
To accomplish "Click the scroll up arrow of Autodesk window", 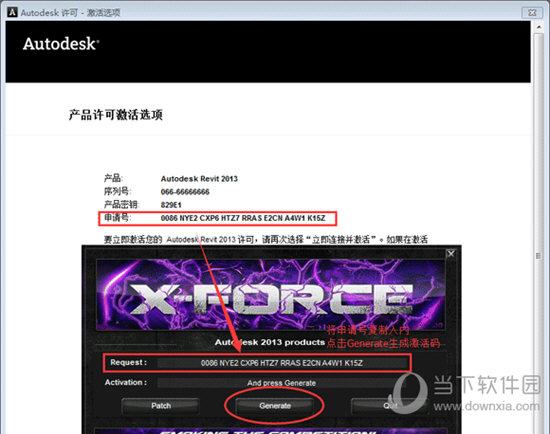I will (539, 27).
